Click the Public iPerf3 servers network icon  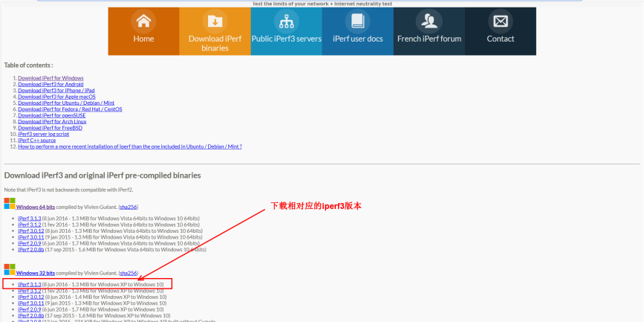pyautogui.click(x=286, y=21)
